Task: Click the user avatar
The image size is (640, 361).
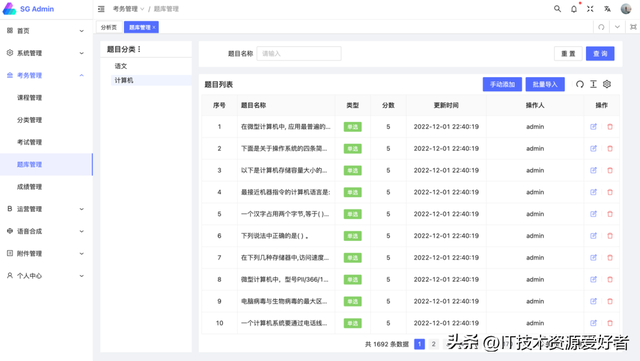Action: (x=626, y=9)
